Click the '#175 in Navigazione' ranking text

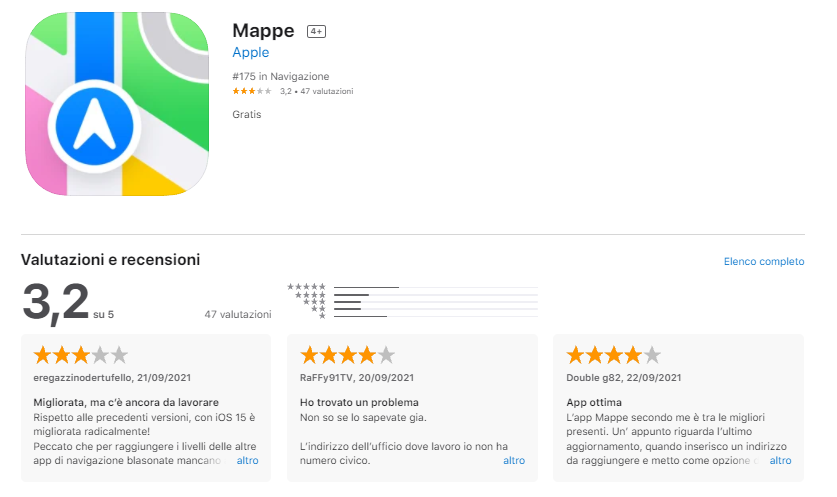click(281, 76)
